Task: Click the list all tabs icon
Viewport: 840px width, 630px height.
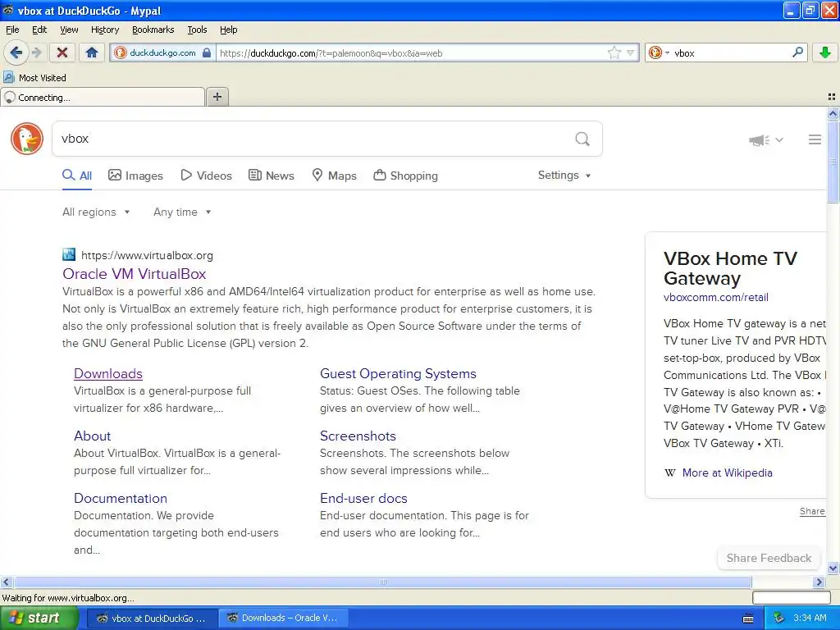Action: click(832, 97)
